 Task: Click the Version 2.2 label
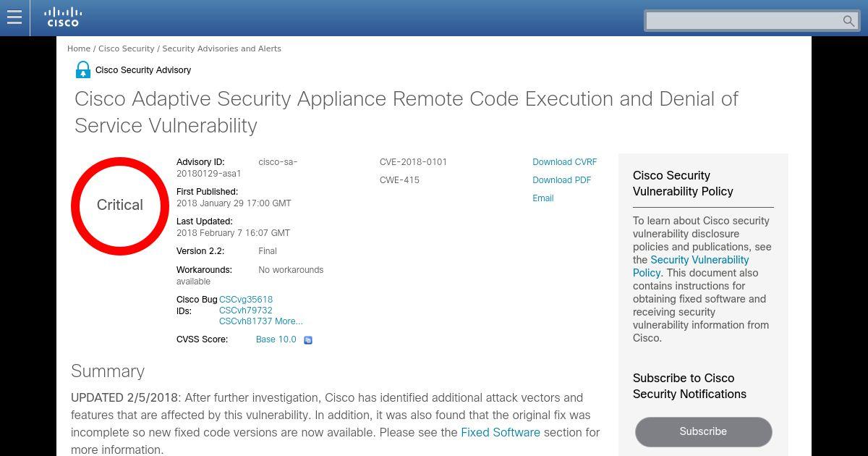click(200, 251)
